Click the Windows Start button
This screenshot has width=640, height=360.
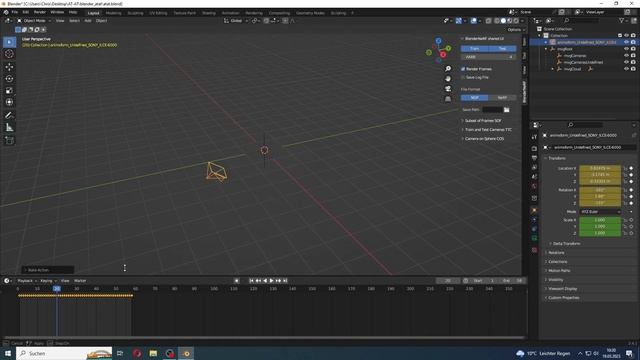coord(7,353)
